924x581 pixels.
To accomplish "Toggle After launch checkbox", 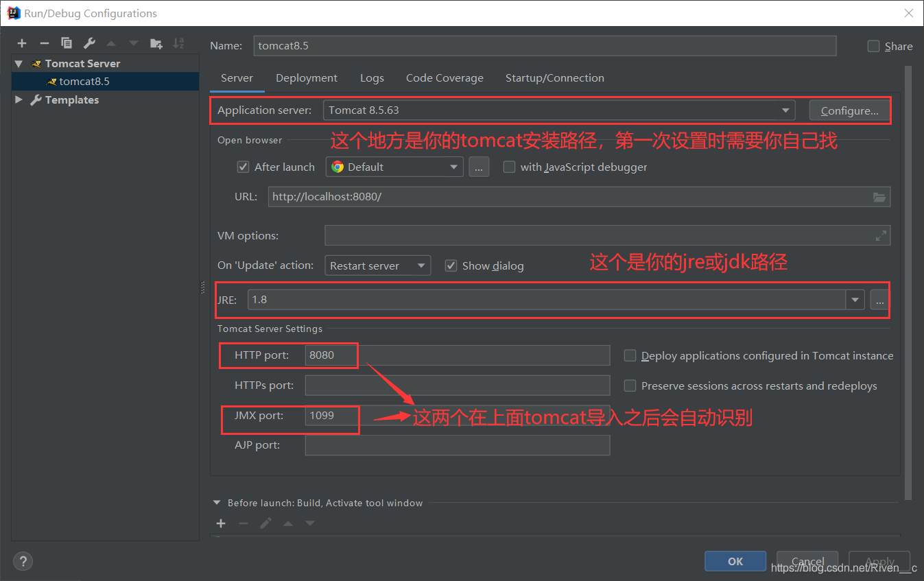I will (243, 167).
